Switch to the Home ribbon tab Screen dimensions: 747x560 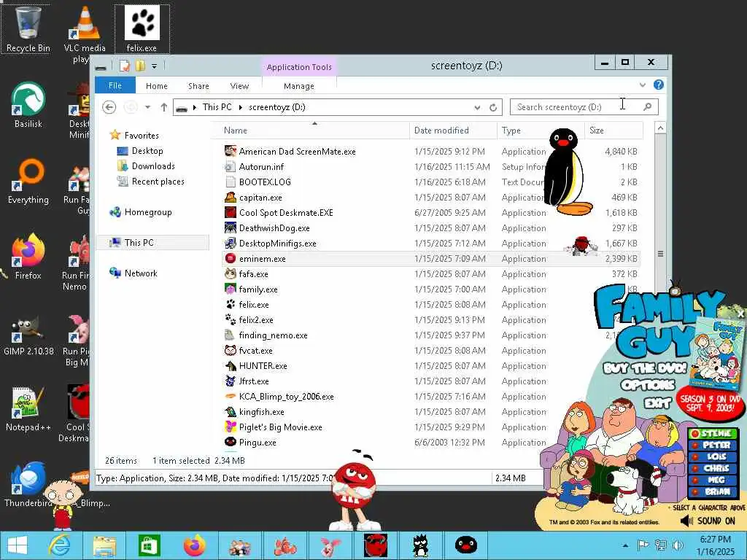coord(157,86)
